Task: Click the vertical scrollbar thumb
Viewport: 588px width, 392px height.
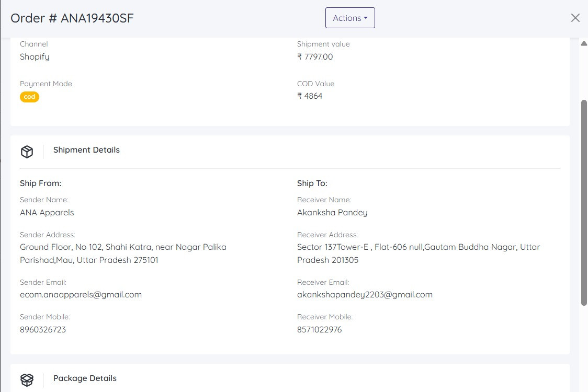Action: [x=584, y=201]
